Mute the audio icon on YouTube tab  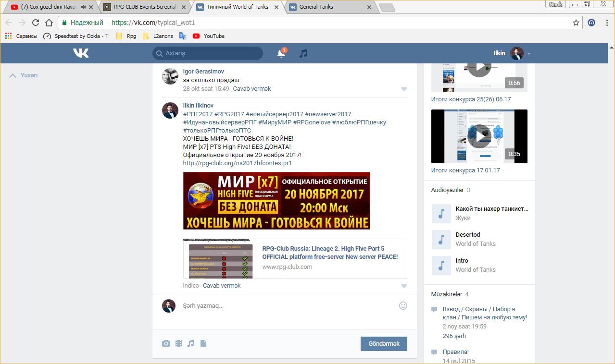(83, 7)
